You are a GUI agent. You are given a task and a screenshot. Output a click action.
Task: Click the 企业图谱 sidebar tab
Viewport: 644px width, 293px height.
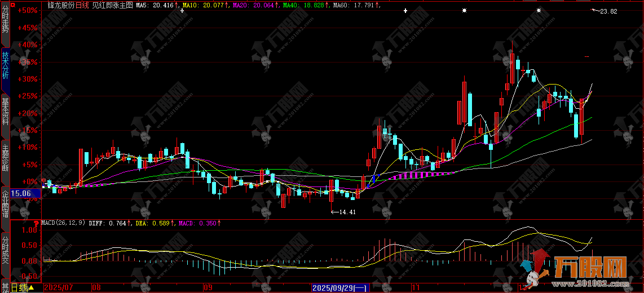click(5, 204)
